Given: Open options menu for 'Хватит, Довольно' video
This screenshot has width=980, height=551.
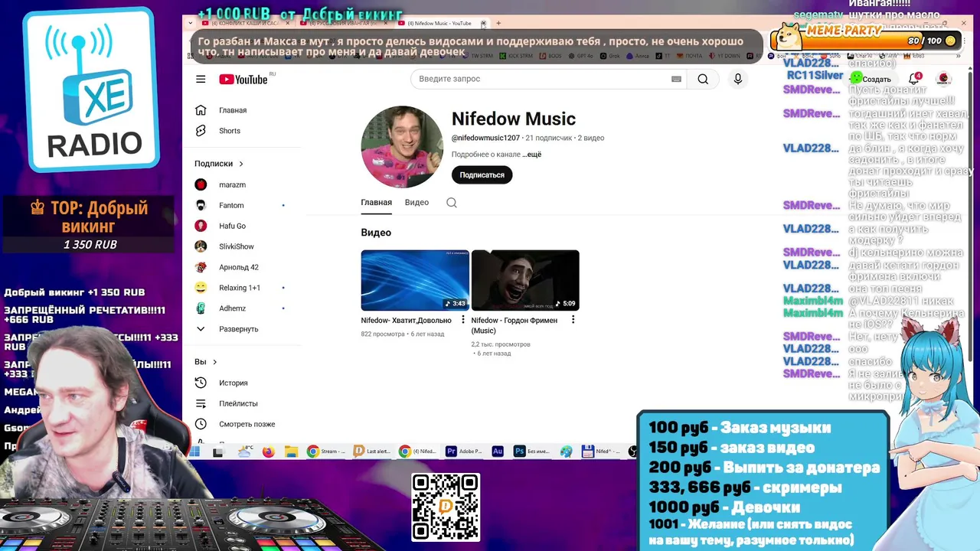Looking at the screenshot, I should (463, 320).
